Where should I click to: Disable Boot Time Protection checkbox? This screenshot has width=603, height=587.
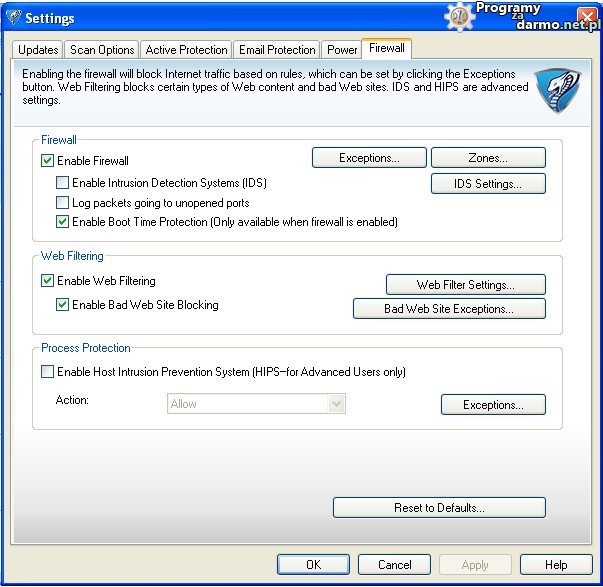coord(63,222)
